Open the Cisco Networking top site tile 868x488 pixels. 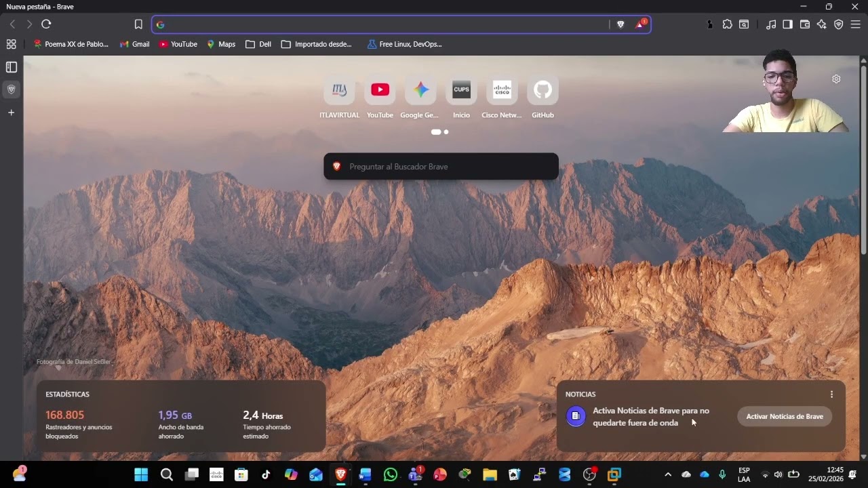pos(502,97)
